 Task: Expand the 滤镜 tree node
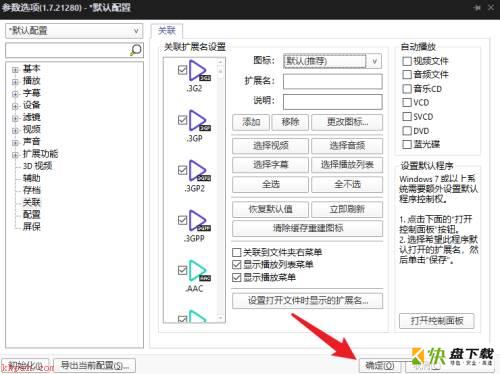pos(15,118)
